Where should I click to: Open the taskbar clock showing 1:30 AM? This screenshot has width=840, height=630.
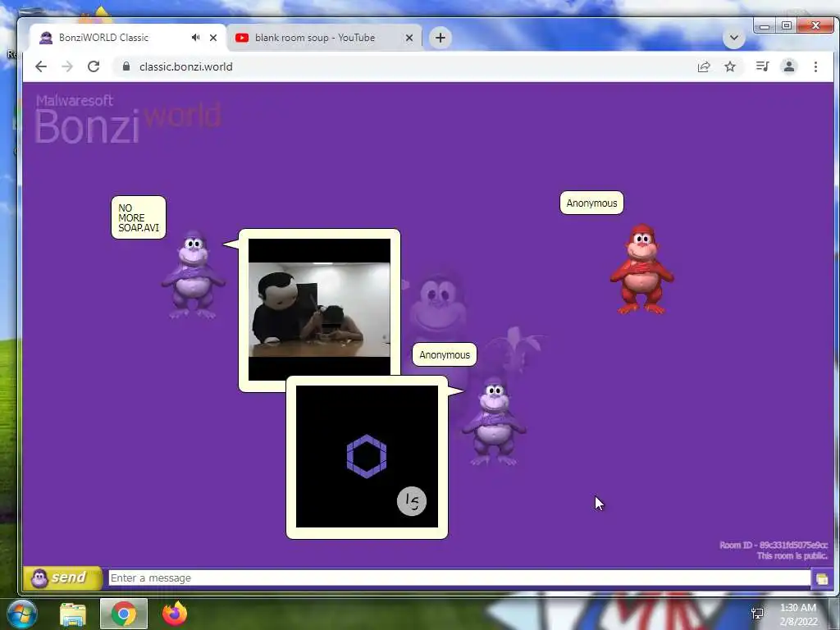point(798,614)
